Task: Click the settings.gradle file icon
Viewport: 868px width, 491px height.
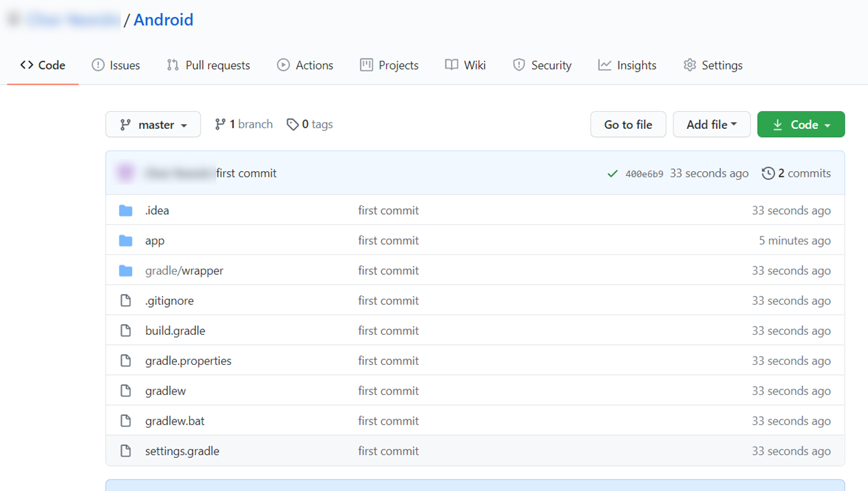Action: coord(126,451)
